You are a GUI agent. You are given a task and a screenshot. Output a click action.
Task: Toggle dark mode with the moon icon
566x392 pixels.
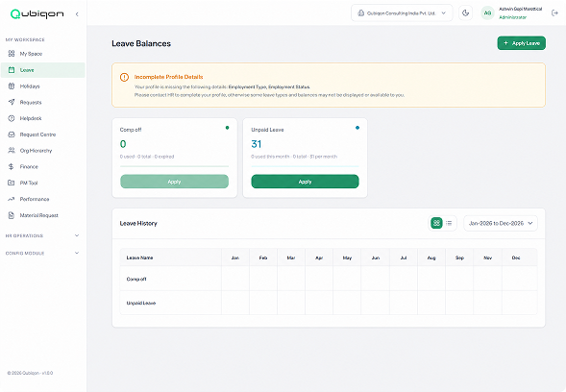[466, 13]
